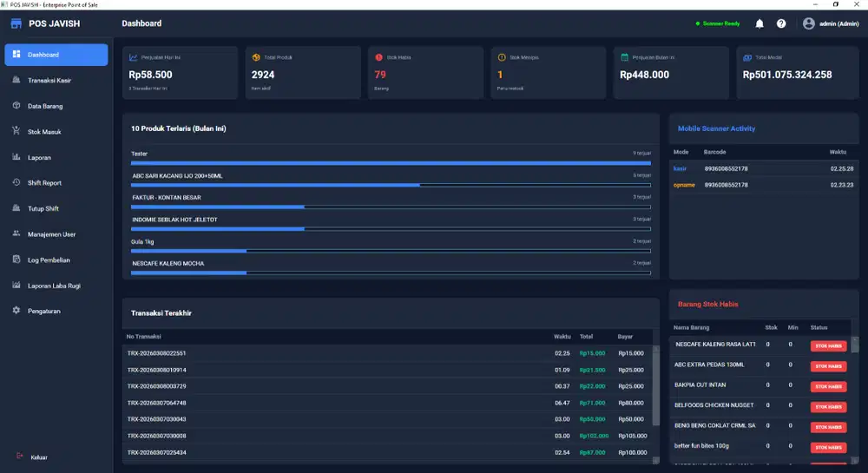This screenshot has height=473, width=868.
Task: Click the Total Produk box icon
Action: 256,58
